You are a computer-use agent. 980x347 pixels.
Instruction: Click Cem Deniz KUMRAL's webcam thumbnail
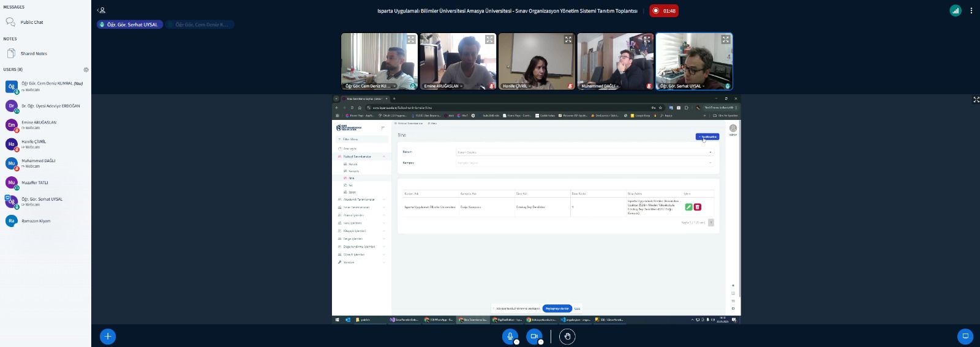379,61
